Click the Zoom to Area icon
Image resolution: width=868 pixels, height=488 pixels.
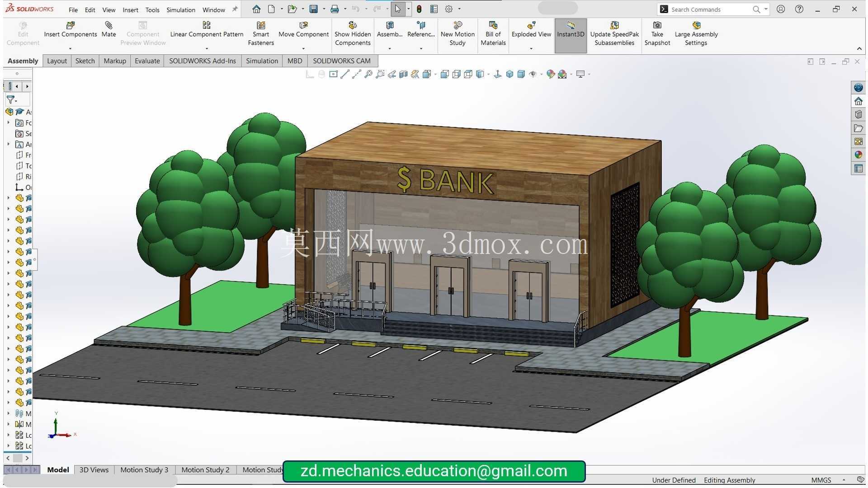pos(380,74)
